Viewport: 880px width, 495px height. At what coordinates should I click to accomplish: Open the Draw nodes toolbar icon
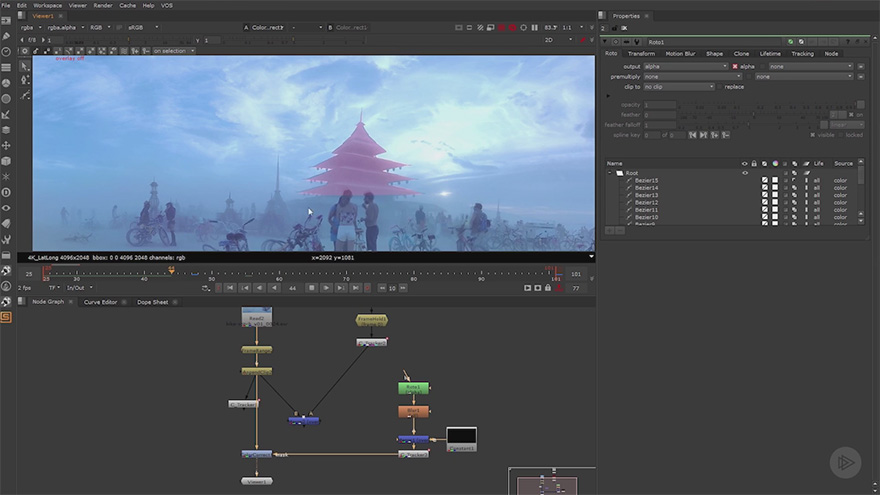tap(6, 36)
